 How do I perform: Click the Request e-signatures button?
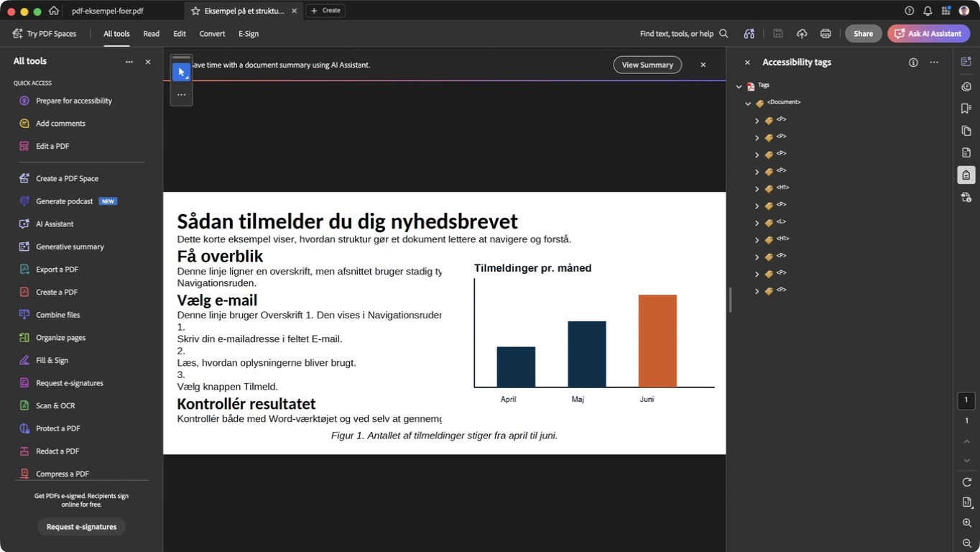coord(81,527)
